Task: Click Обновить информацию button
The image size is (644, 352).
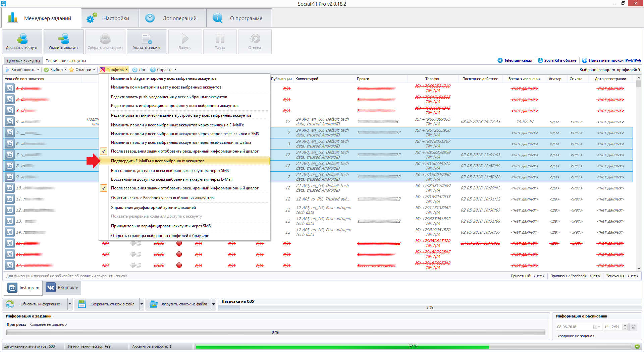Action: pyautogui.click(x=35, y=304)
